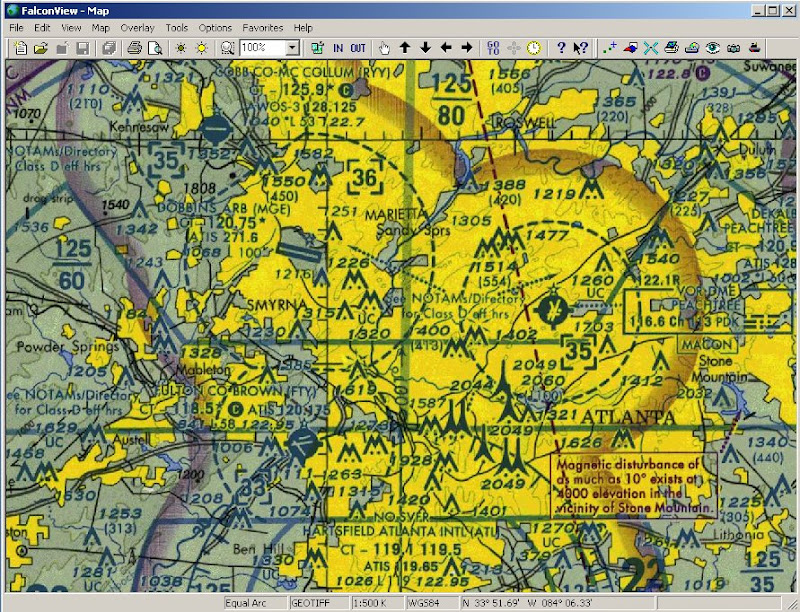Screen dimensions: 800x612
Task: Click the New document toolbar icon
Action: [x=20, y=48]
